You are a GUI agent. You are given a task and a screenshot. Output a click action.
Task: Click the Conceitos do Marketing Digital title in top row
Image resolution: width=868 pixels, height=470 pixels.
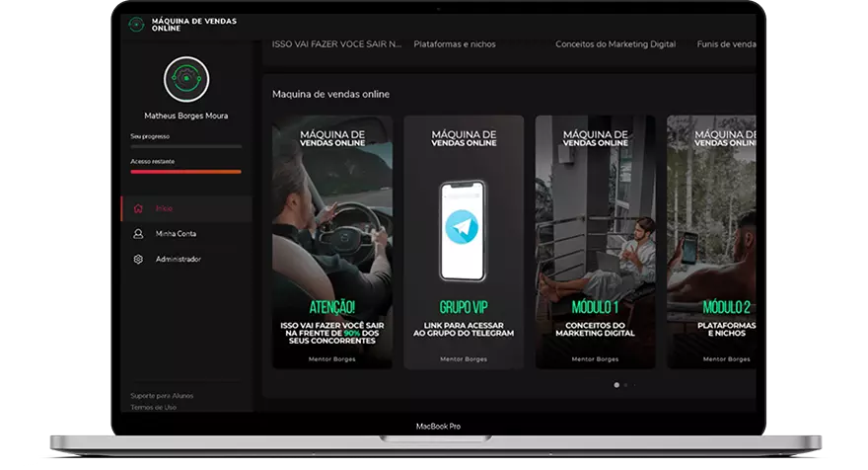point(601,44)
